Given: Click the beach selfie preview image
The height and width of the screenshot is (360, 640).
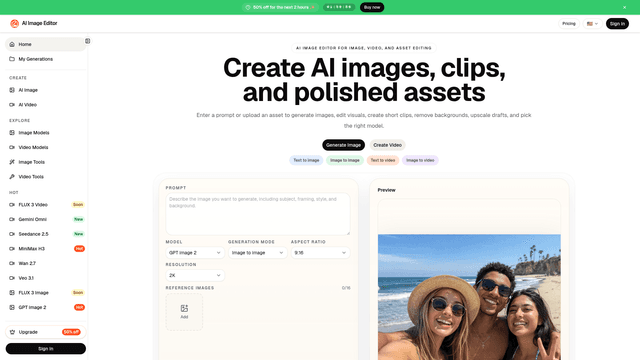Looking at the screenshot, I should point(469,297).
